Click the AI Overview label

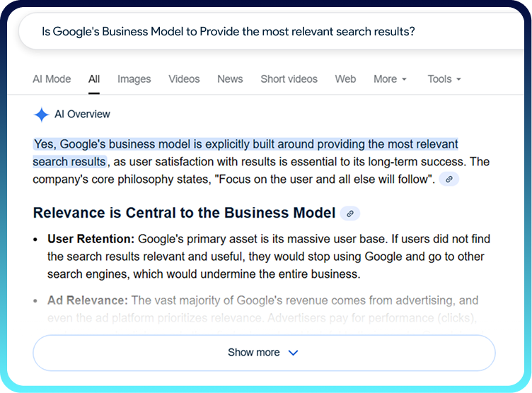pyautogui.click(x=82, y=115)
